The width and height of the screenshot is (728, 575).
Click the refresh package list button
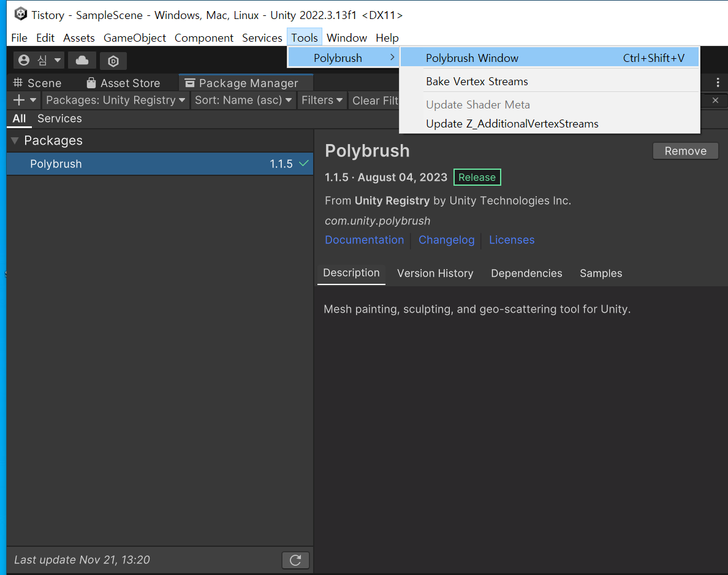tap(295, 560)
